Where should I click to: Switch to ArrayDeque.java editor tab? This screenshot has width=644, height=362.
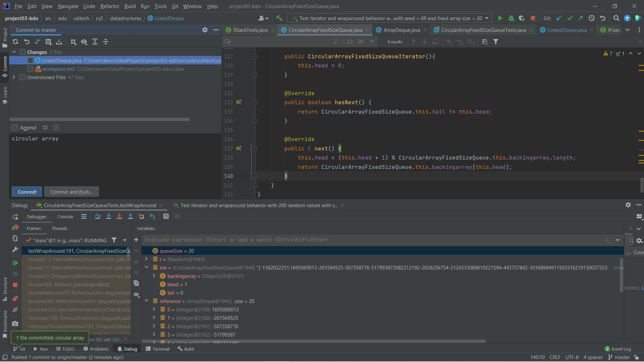click(401, 30)
